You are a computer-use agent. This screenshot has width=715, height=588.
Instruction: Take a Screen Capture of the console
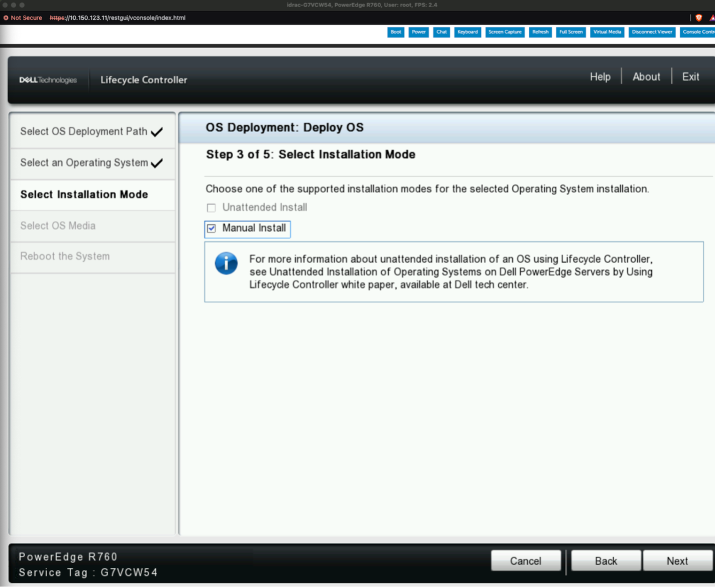(504, 32)
